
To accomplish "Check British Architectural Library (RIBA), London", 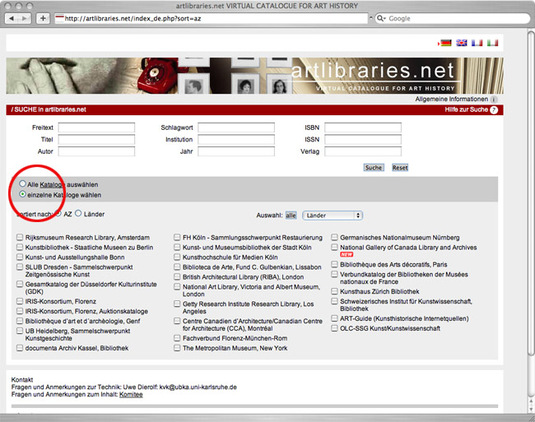I will (177, 276).
